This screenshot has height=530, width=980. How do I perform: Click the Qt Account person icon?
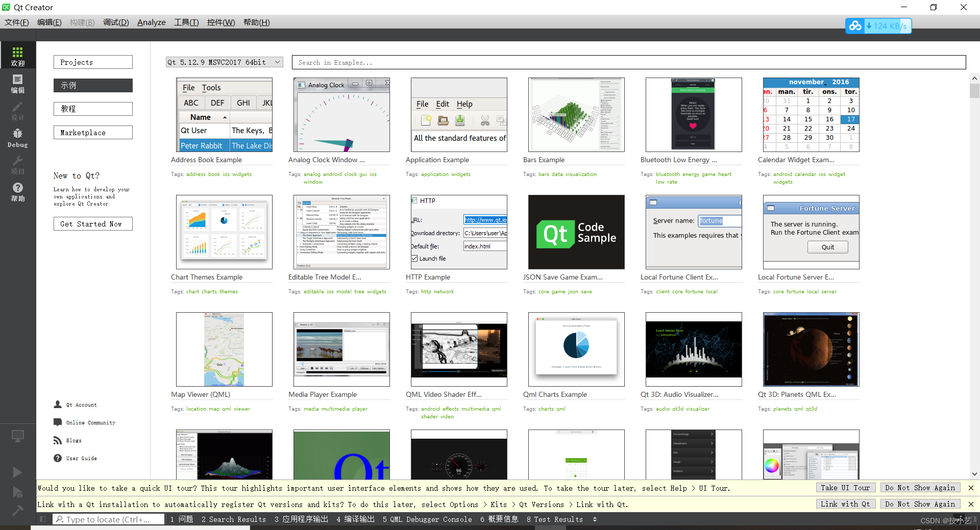tap(58, 405)
